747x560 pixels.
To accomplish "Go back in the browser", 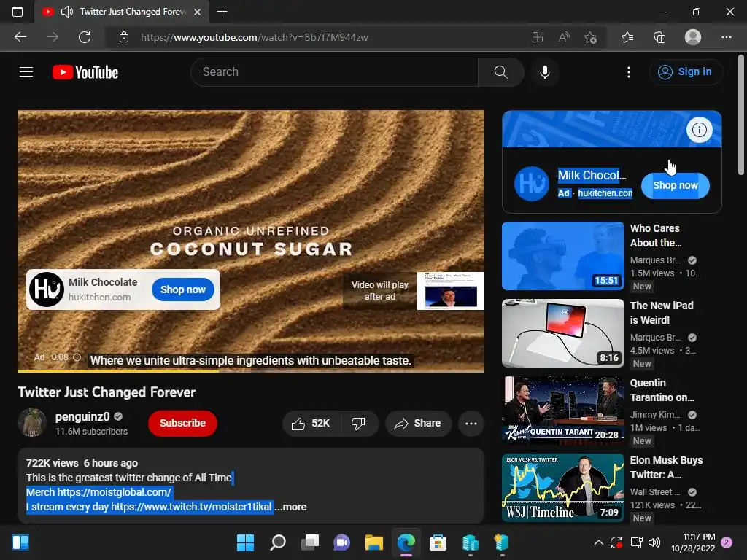I will 20,37.
